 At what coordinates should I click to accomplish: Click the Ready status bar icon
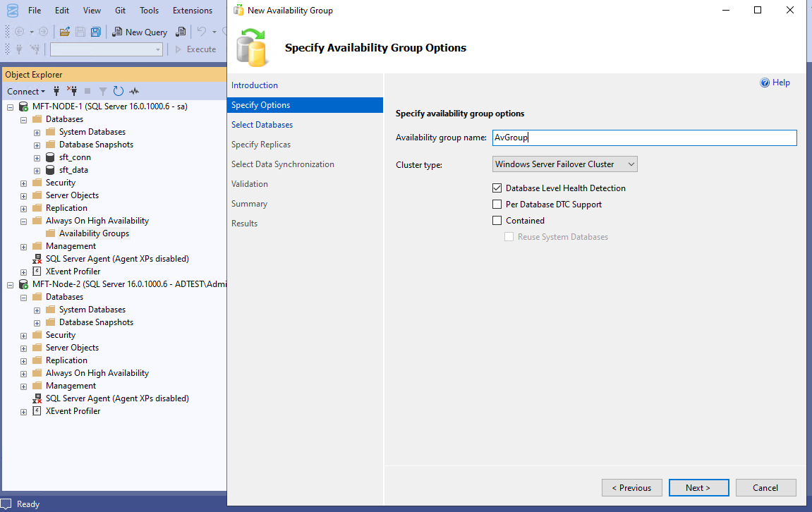point(6,504)
